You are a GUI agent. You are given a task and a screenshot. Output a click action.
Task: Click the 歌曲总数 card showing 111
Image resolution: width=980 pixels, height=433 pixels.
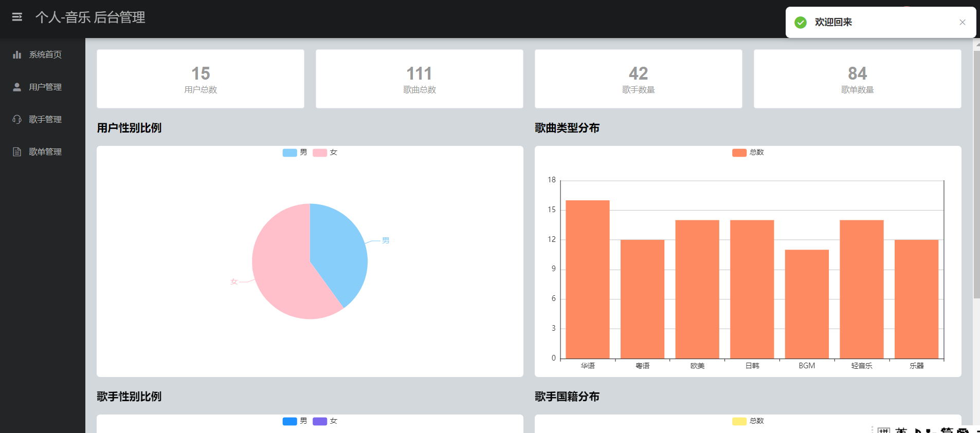click(420, 79)
